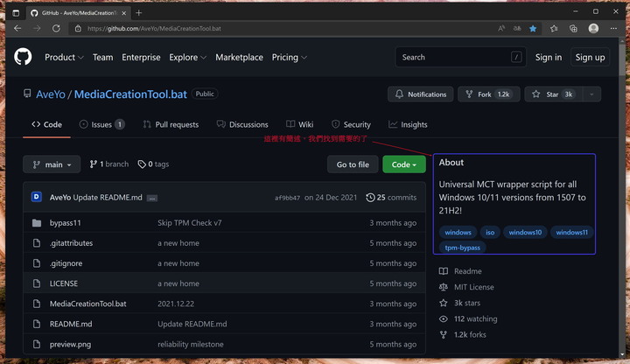Open the Pricing dropdown menu

coord(290,57)
